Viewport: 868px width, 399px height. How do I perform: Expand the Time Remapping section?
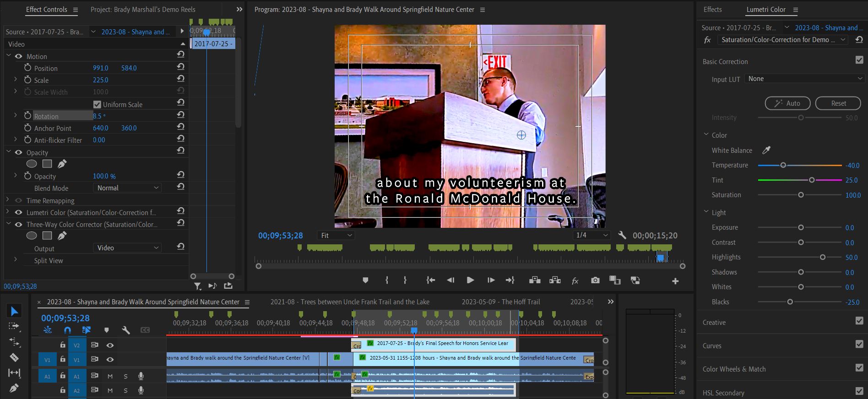(8, 200)
